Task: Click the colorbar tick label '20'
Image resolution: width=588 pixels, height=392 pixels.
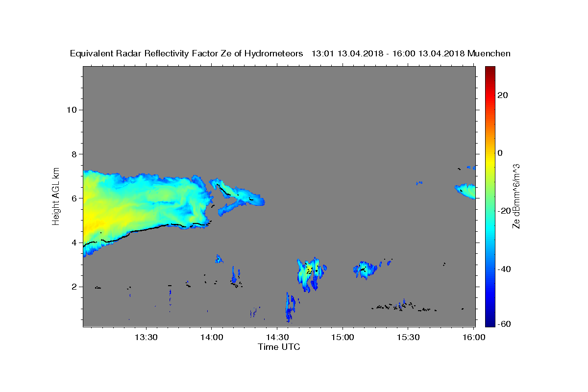Action: [503, 95]
